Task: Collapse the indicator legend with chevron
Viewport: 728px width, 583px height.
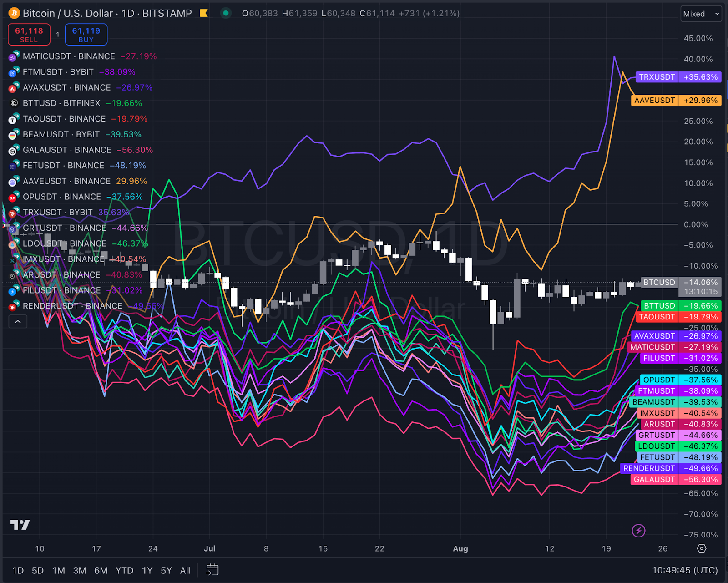Action: click(18, 322)
